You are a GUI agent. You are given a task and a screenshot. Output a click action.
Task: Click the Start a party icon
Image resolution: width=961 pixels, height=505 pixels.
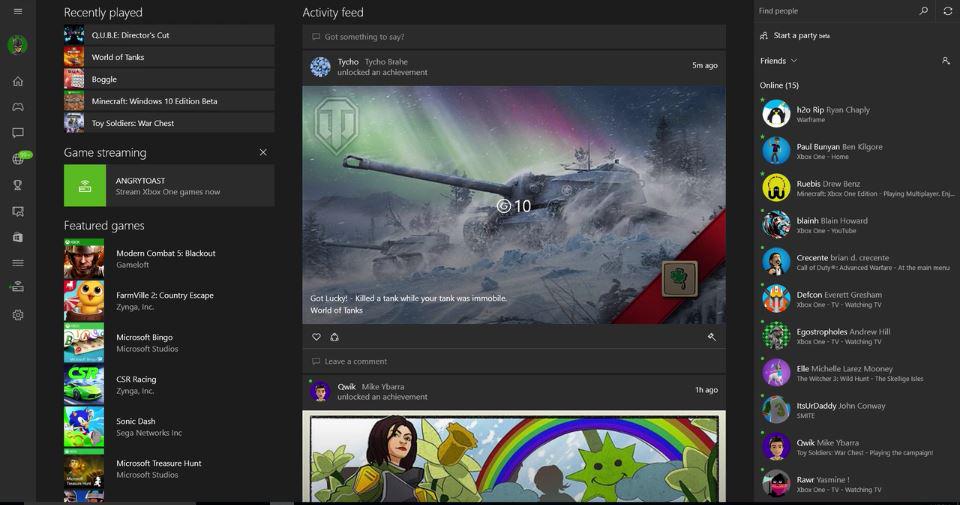coord(764,36)
